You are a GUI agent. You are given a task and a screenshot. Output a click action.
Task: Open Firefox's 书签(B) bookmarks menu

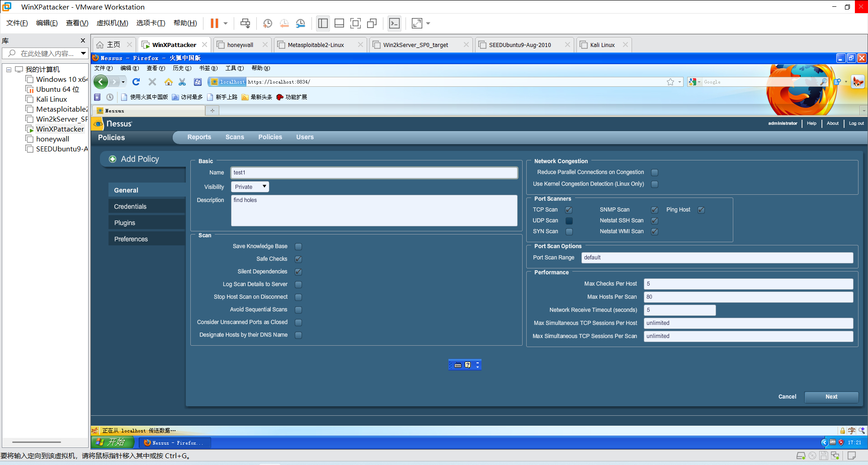[x=208, y=68]
